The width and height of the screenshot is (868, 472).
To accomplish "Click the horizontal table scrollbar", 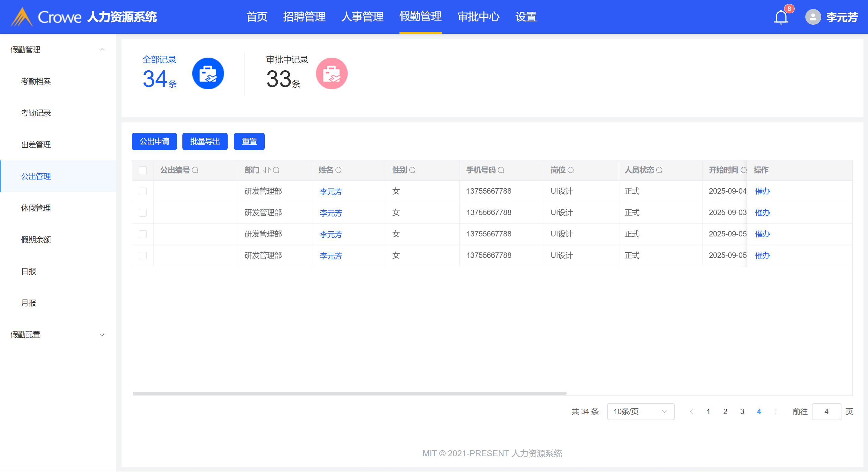I will (x=349, y=393).
